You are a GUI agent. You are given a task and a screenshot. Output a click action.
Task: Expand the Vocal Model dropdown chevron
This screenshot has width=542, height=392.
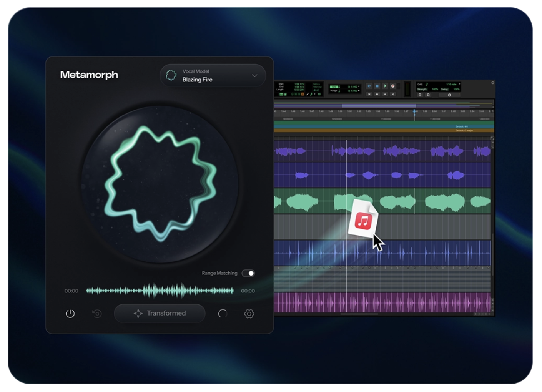point(254,76)
